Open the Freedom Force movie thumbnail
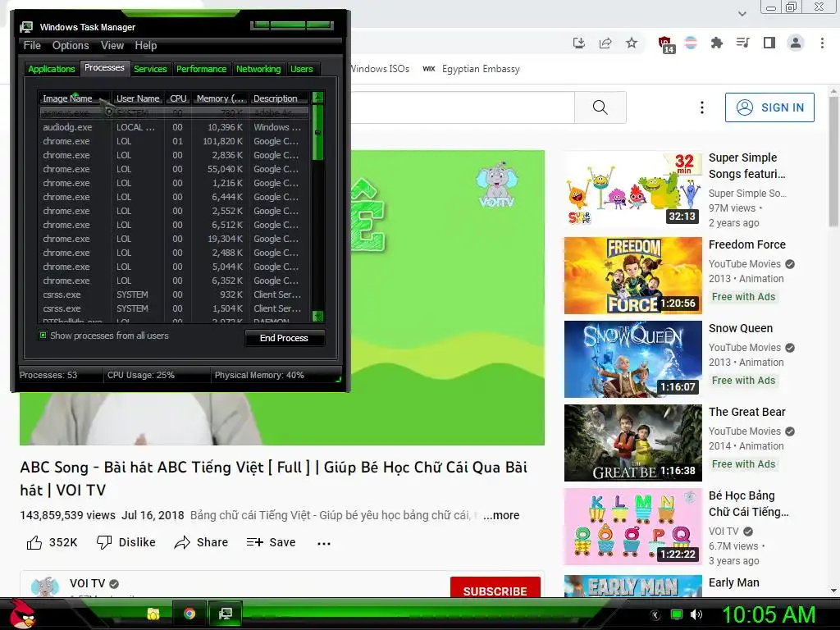 click(x=632, y=276)
